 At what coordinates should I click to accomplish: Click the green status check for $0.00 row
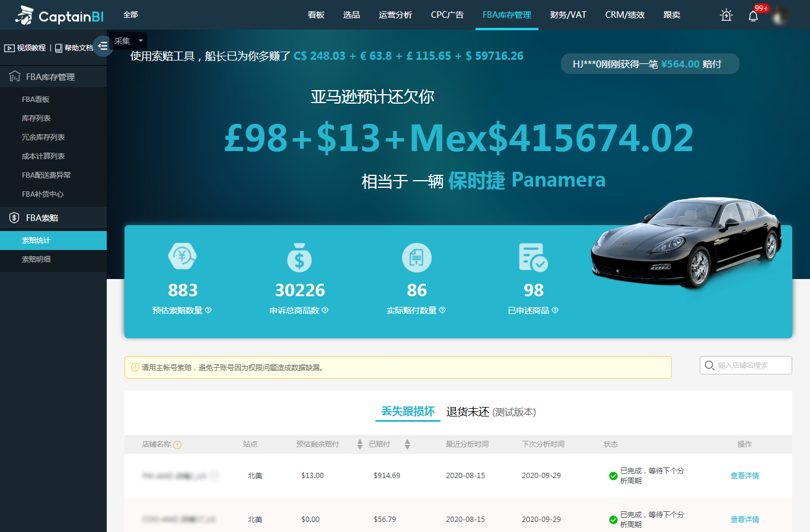click(x=613, y=520)
